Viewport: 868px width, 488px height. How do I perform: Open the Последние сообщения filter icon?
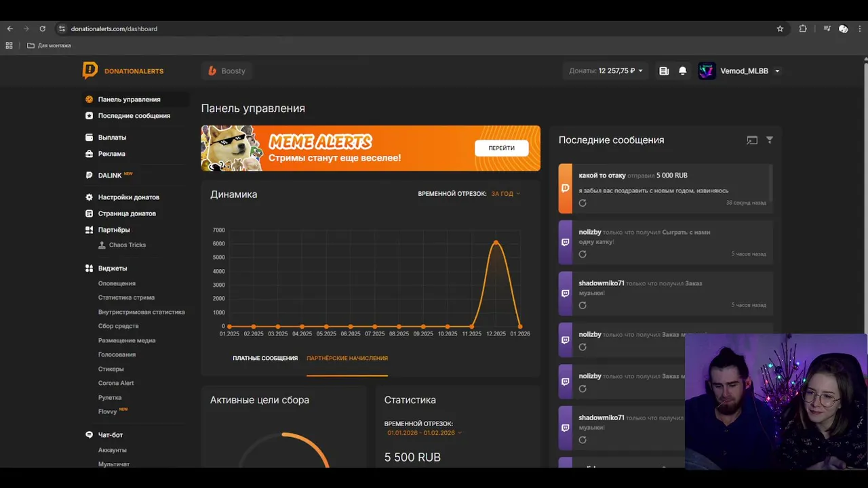tap(770, 140)
